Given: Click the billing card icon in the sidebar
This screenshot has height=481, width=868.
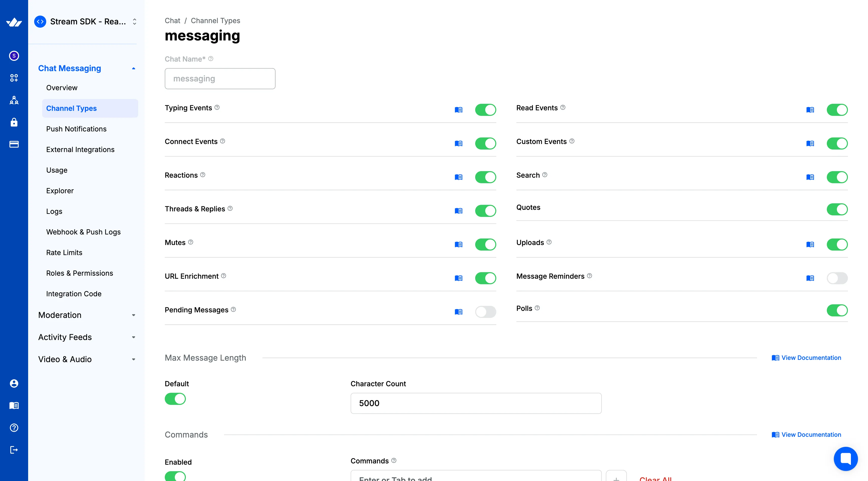Looking at the screenshot, I should click(x=14, y=144).
